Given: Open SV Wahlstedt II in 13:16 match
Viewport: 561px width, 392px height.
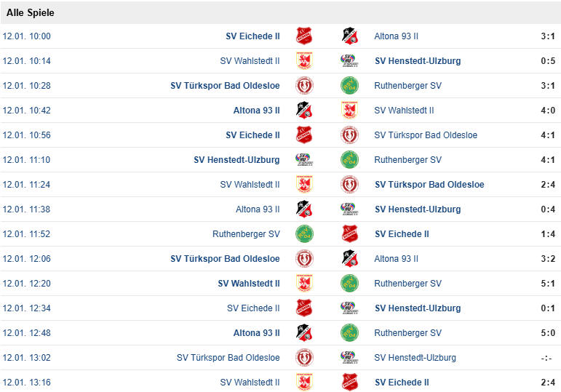Looking at the screenshot, I should point(250,383).
